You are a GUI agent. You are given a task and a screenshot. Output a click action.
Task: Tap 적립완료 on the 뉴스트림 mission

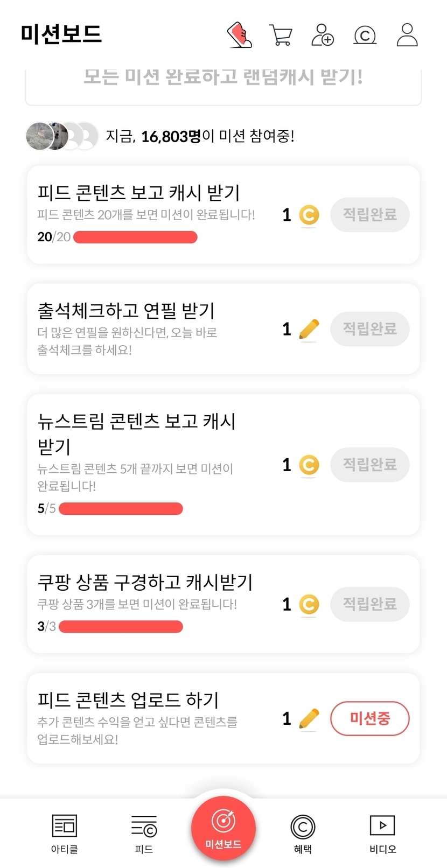pos(369,464)
